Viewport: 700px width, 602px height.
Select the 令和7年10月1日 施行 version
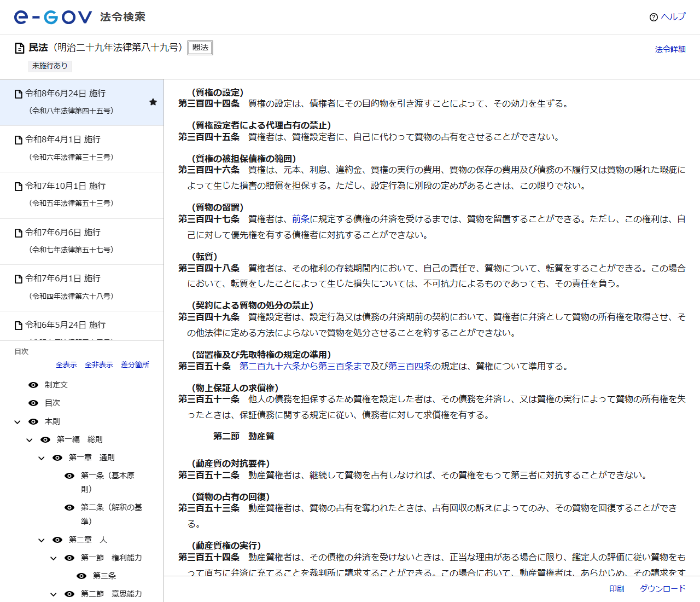(x=82, y=195)
